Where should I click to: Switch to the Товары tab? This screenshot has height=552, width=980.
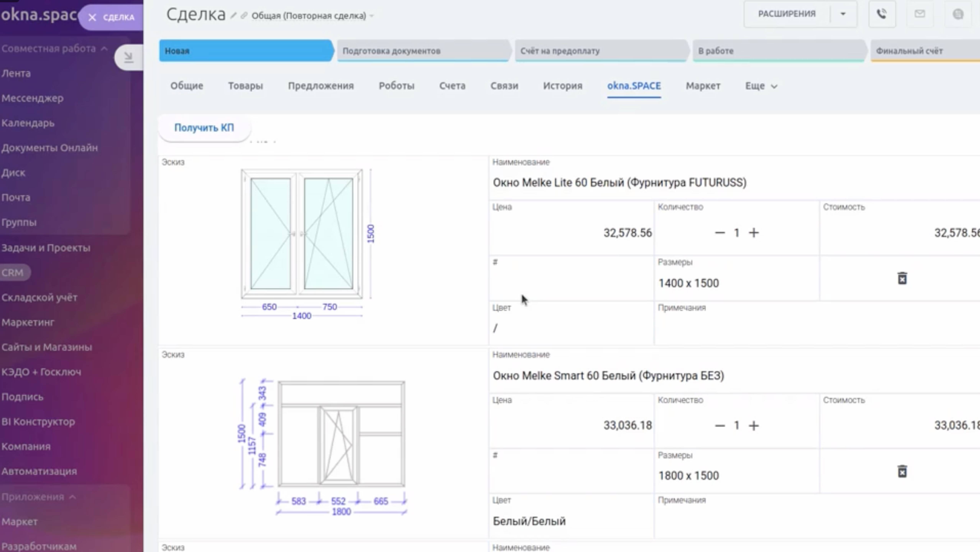coord(245,86)
